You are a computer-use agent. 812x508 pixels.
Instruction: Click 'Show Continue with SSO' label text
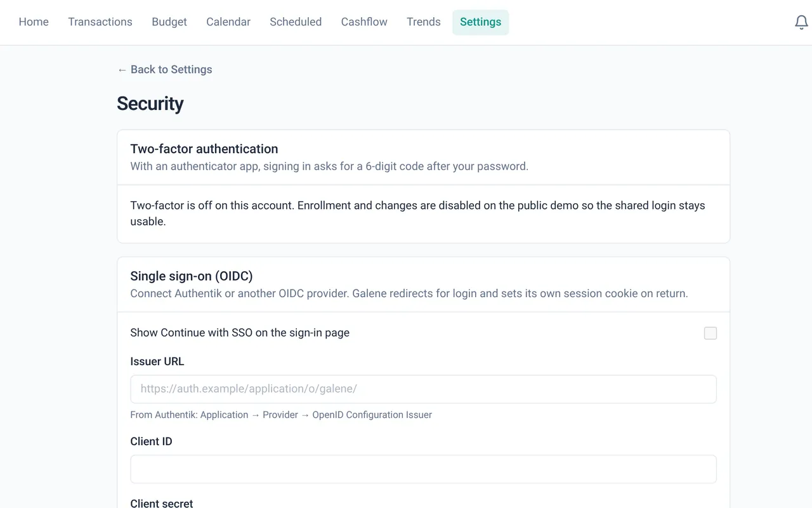click(x=240, y=333)
